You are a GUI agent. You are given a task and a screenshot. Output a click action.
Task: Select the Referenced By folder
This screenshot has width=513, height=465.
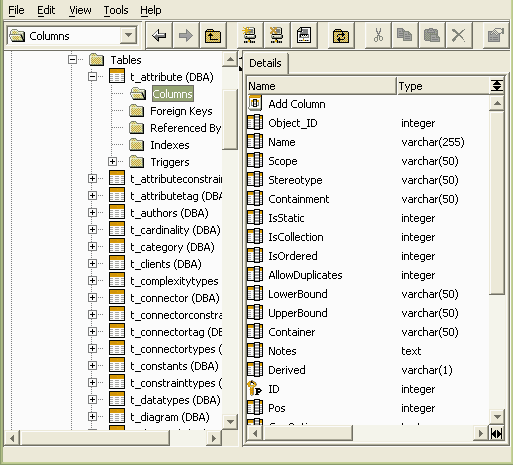(185, 128)
